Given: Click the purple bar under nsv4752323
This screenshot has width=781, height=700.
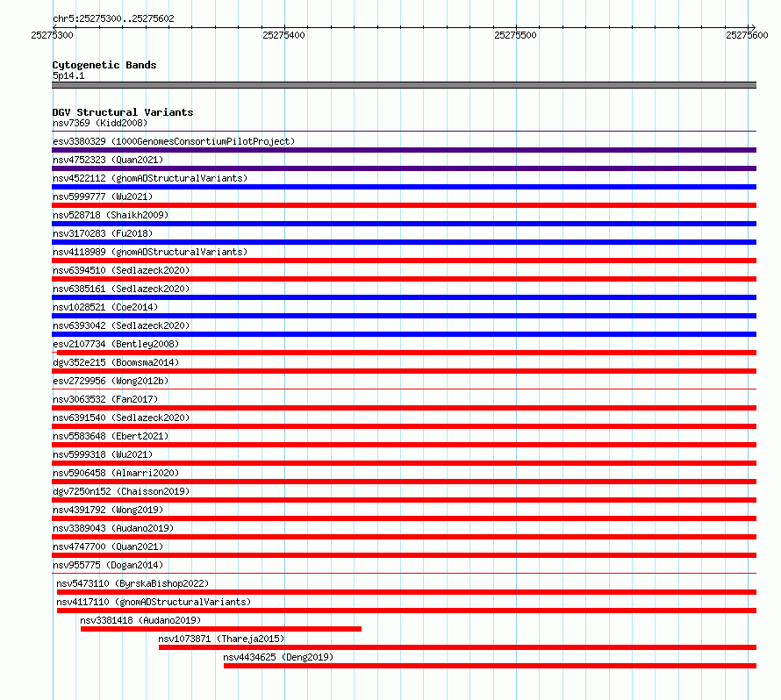Looking at the screenshot, I should click(x=404, y=168).
